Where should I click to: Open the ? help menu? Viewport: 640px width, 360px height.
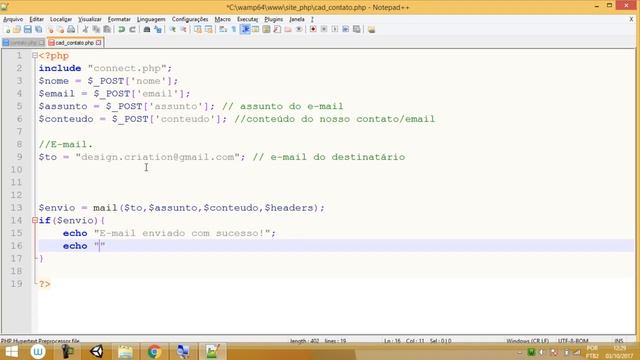tap(312, 19)
